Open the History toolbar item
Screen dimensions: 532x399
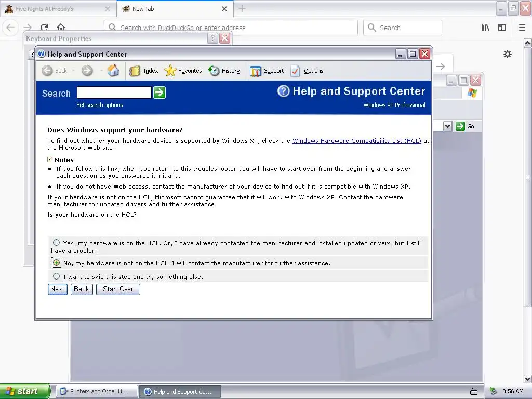[224, 71]
